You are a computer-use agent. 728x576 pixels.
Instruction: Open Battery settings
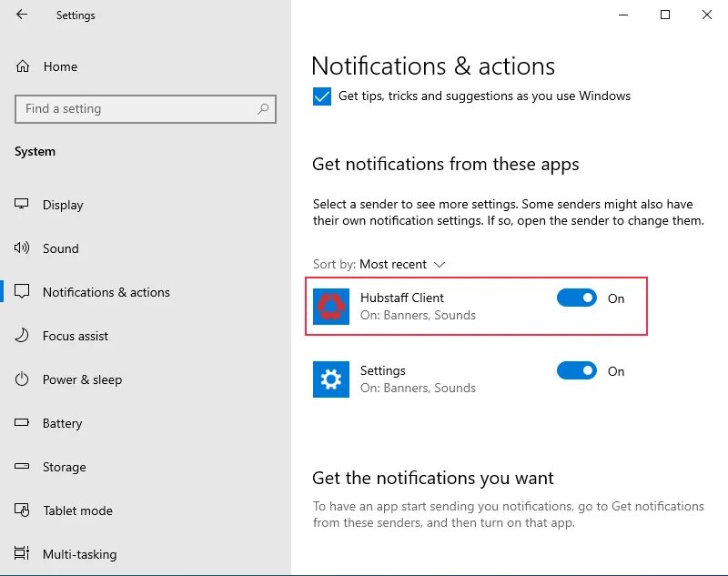pyautogui.click(x=146, y=423)
